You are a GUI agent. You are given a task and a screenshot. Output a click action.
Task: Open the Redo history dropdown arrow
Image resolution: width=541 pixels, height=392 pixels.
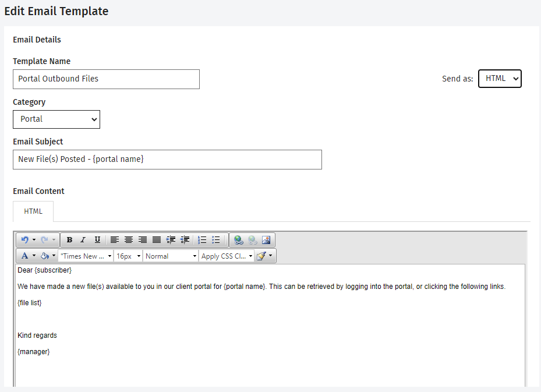click(54, 240)
